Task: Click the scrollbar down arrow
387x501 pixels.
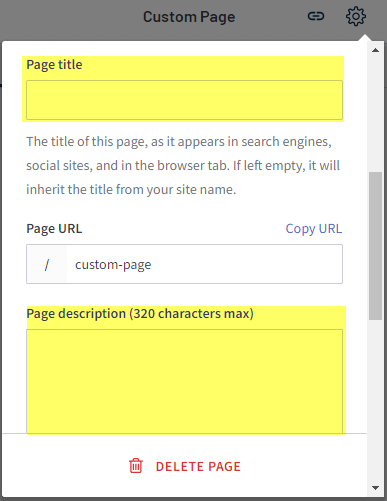Action: pyautogui.click(x=375, y=488)
